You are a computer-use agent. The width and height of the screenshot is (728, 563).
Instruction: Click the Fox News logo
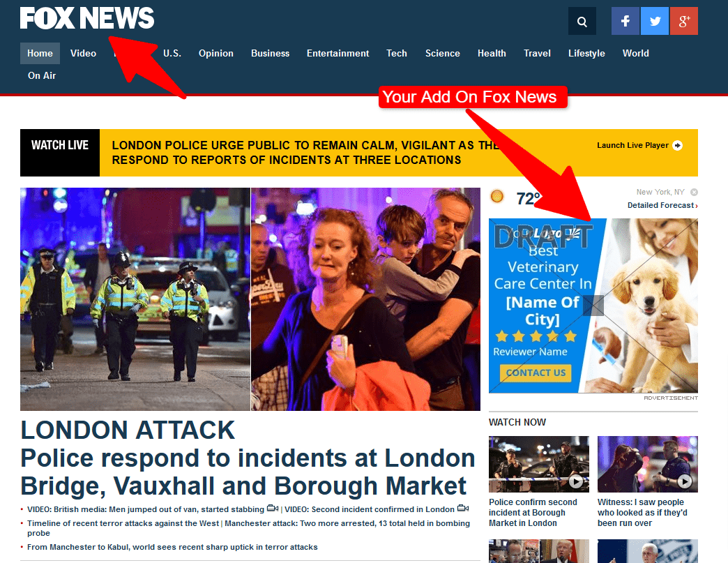(87, 19)
